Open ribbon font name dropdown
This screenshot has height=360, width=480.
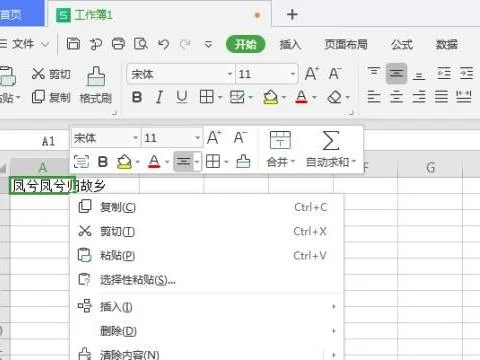pyautogui.click(x=230, y=74)
